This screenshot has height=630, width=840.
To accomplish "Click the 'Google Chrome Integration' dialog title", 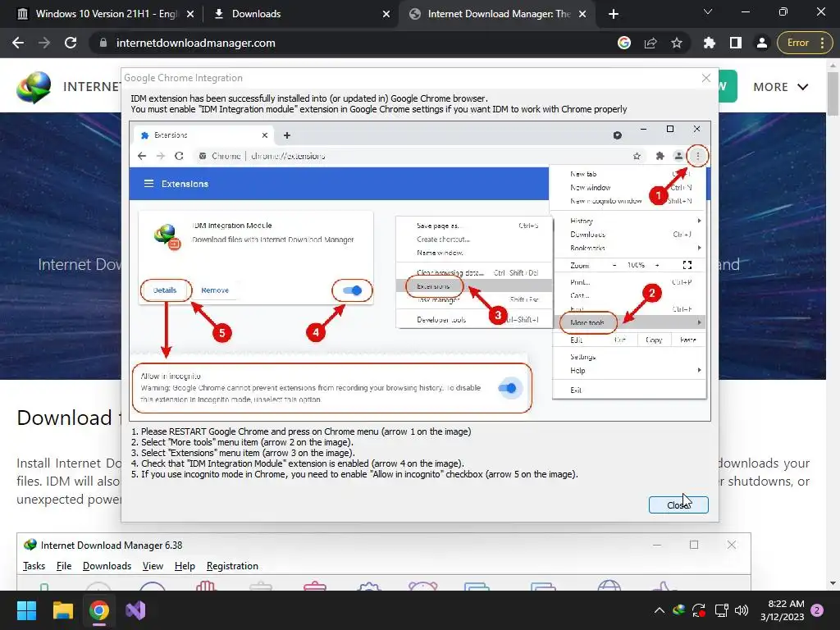I will tap(183, 78).
